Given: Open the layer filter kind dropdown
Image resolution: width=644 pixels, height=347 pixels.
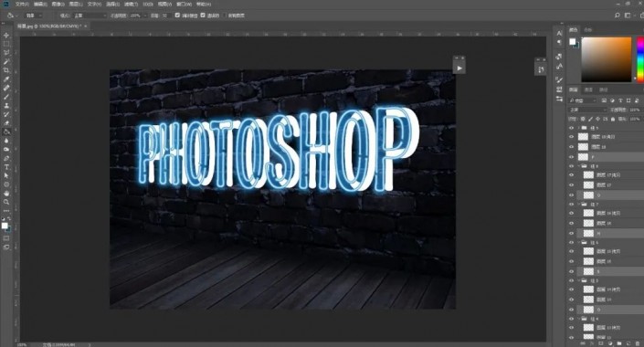Looking at the screenshot, I should coord(583,100).
